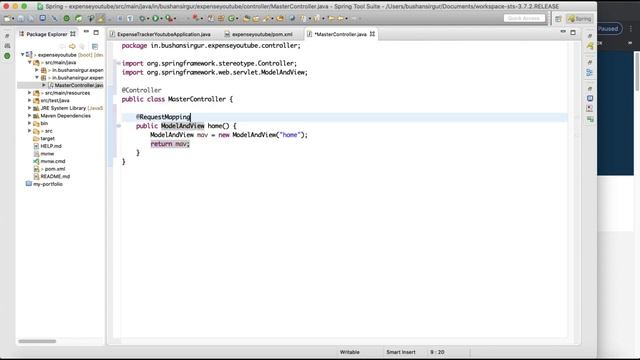Image resolution: width=640 pixels, height=360 pixels.
Task: Click Package Explorer horizontal scrollbar
Action: (37, 341)
